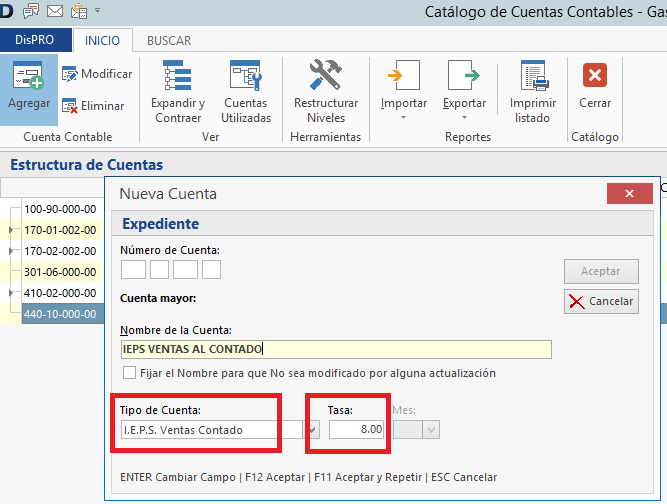This screenshot has height=504, width=667.
Task: Switch to the BUSCAR tab
Action: pos(169,41)
